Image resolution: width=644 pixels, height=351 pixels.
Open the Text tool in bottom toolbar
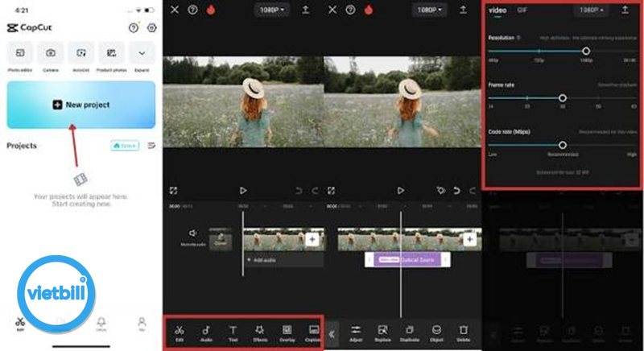233,333
